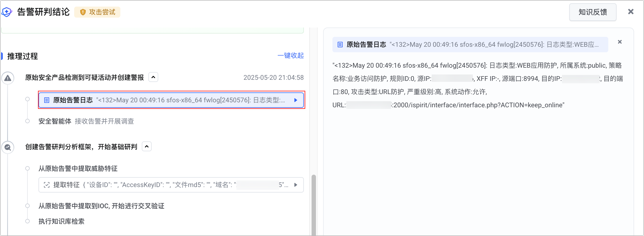Click document icon in detail panel header
The height and width of the screenshot is (236, 644).
pyautogui.click(x=340, y=45)
